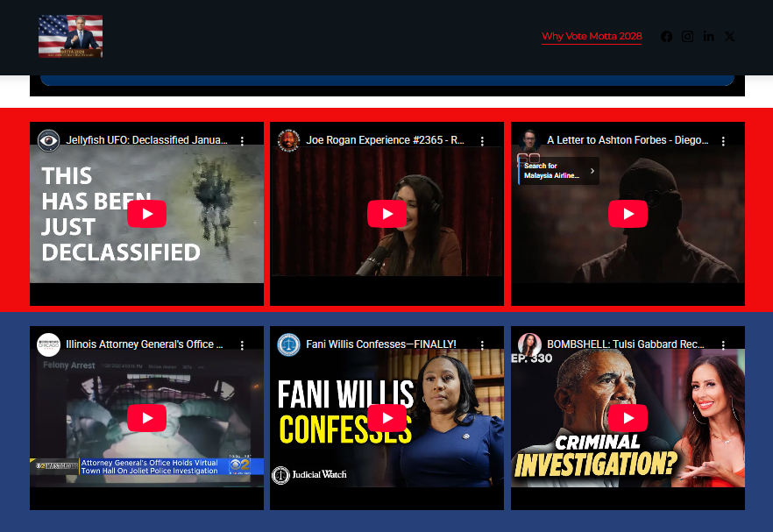The width and height of the screenshot is (773, 532).
Task: Open Fani Willis Confesses—FINALLY! title link
Action: [x=381, y=344]
